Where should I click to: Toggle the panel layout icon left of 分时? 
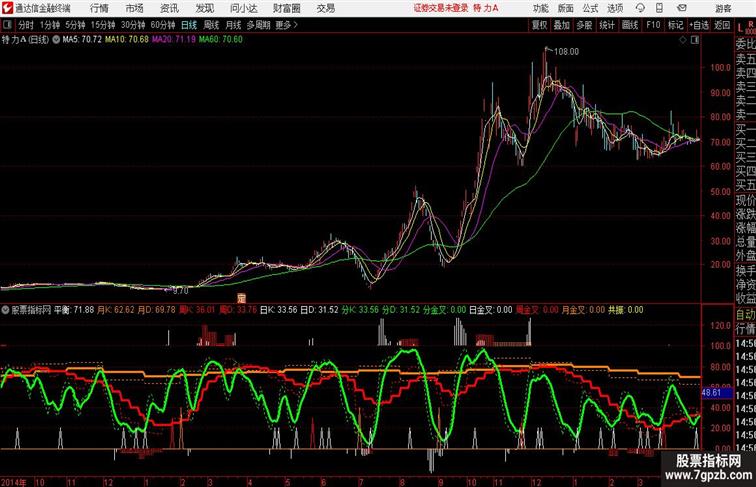tap(7, 25)
